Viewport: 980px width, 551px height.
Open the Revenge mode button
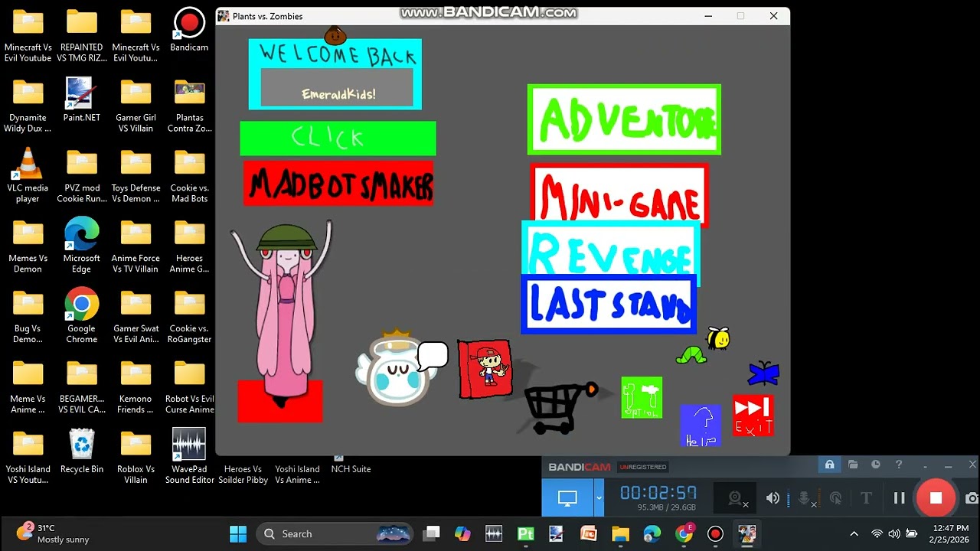(610, 249)
